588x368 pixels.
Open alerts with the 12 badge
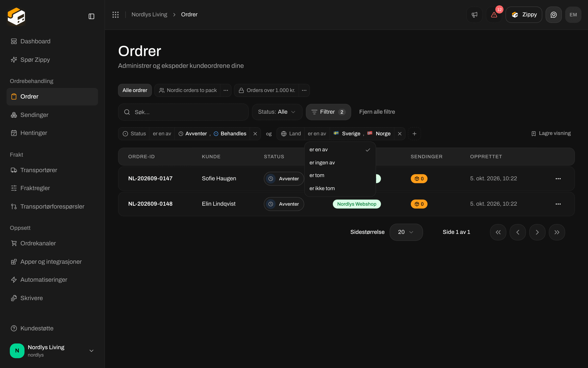pos(494,15)
